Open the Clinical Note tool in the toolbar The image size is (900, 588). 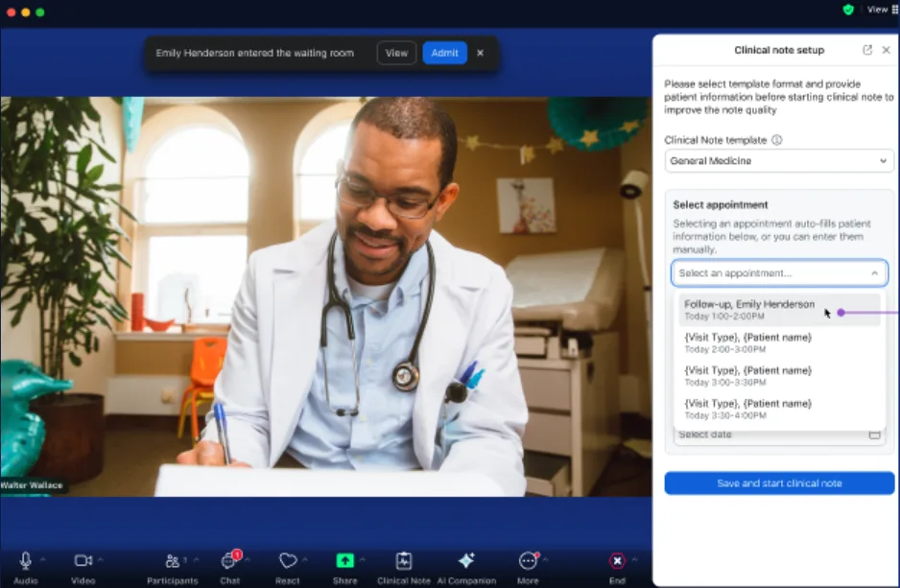tap(403, 560)
